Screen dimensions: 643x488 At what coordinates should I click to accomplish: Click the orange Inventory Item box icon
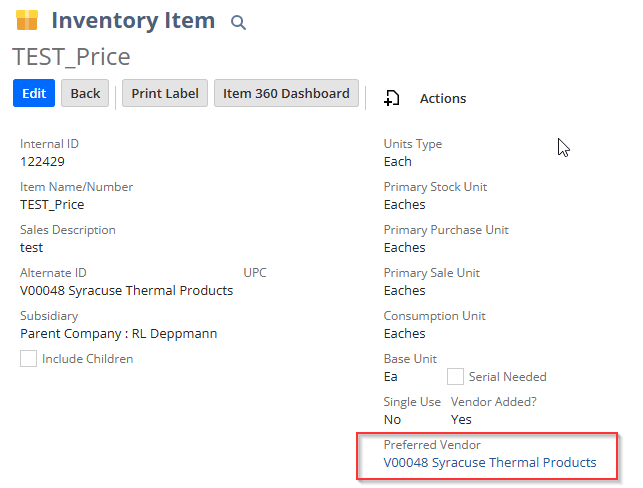click(x=27, y=20)
